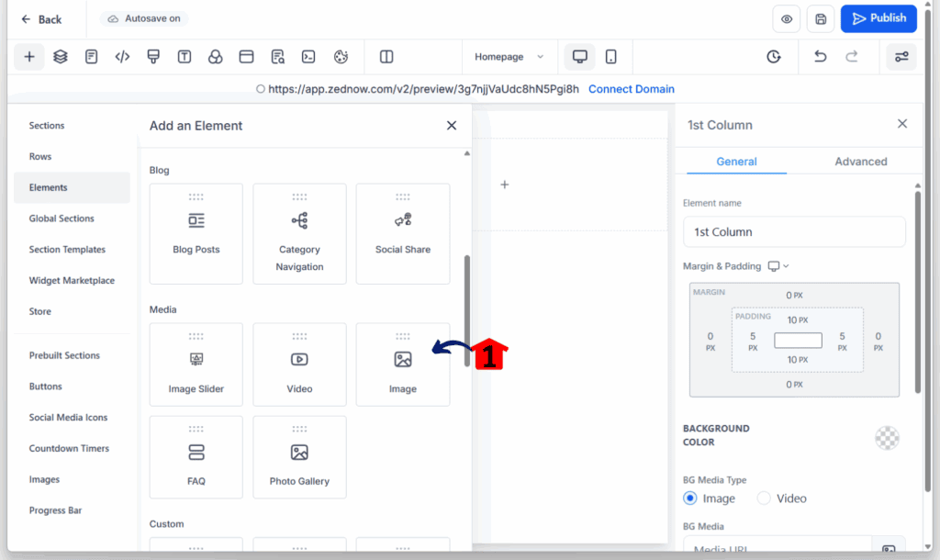This screenshot has width=940, height=560.
Task: Undo the last change
Action: click(x=820, y=57)
